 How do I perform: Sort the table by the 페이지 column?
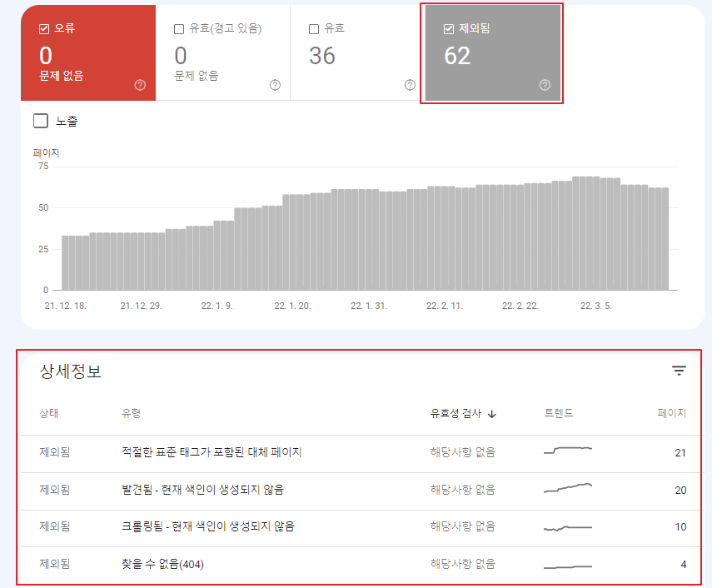tap(670, 414)
